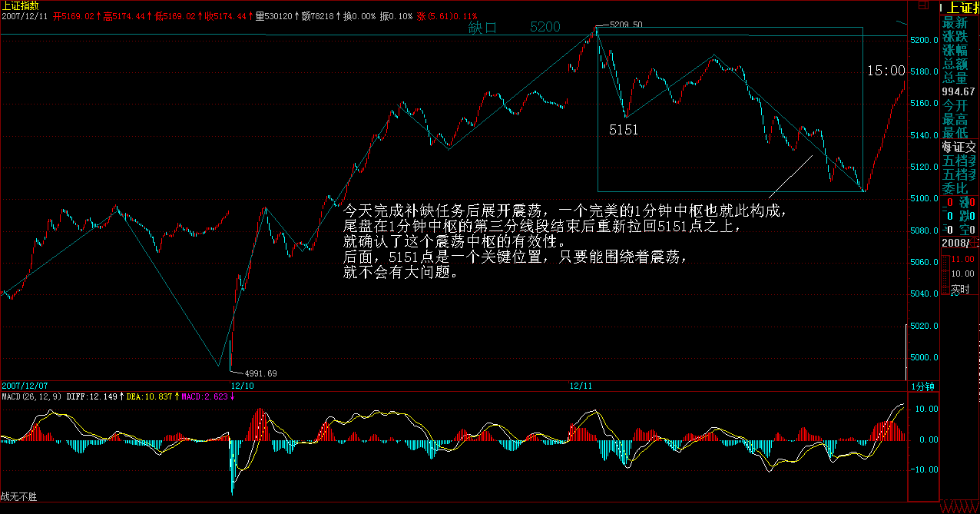Click the 2007/12/07 date on time axis
Image resolution: width=980 pixels, height=514 pixels.
(24, 385)
